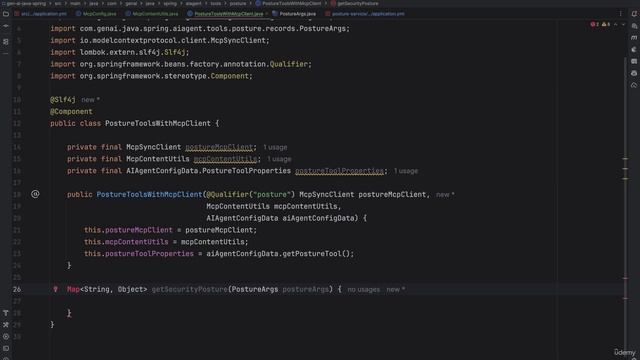Switch to the McpContentUtils.java tab
Viewport: 640px width, 360px height.
coord(152,14)
